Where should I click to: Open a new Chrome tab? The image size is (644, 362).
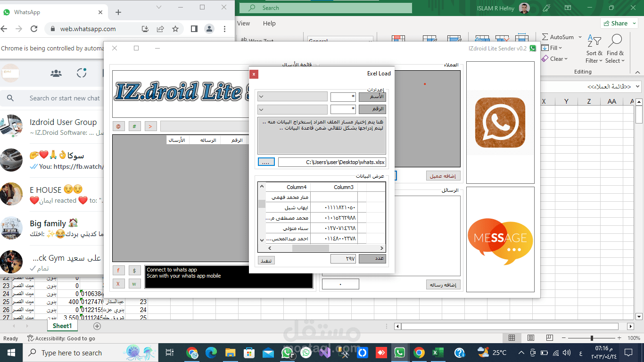118,12
